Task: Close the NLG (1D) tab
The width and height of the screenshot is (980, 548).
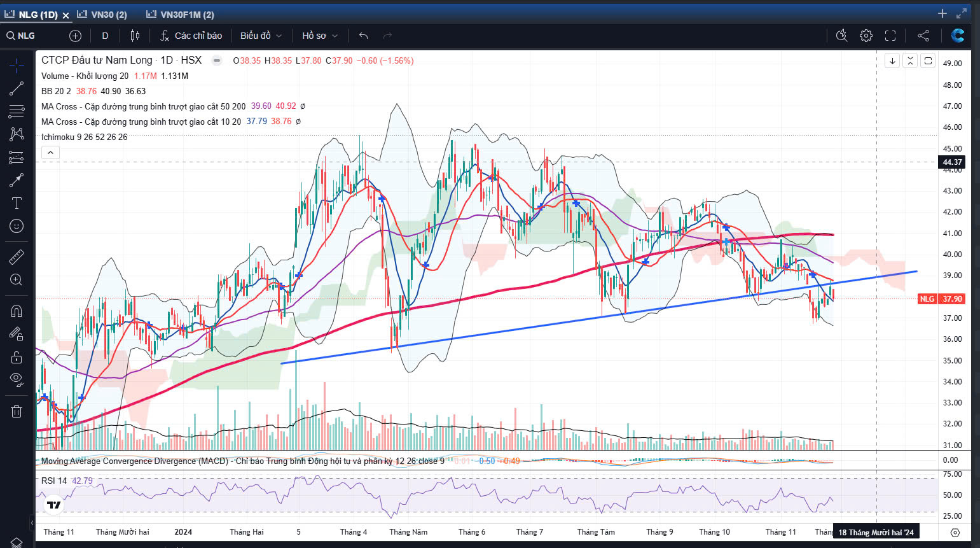Action: [x=66, y=15]
